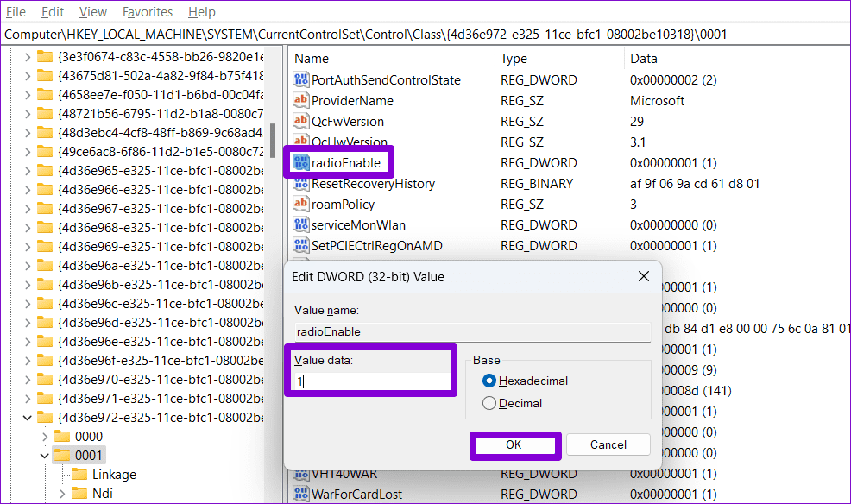Expand the 0000 subkey folder

tap(45, 436)
